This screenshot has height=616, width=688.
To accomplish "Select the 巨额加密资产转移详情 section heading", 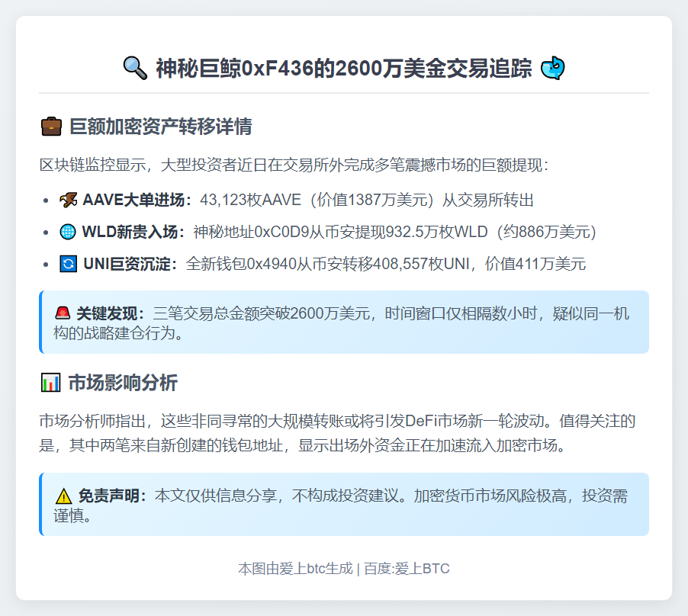I will [160, 127].
